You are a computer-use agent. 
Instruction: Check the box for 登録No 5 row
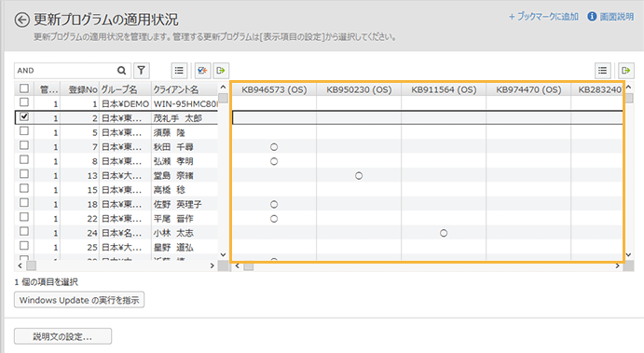click(24, 131)
